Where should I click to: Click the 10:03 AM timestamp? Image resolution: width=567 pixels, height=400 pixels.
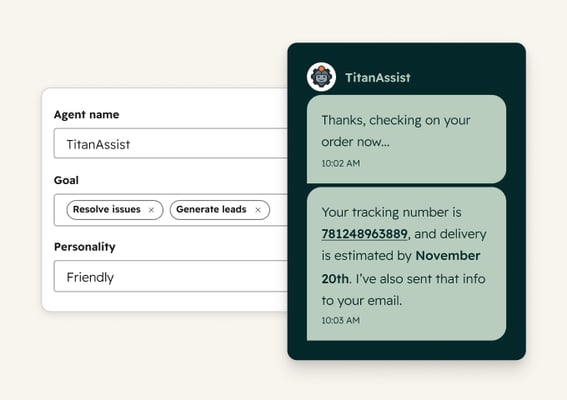click(341, 320)
